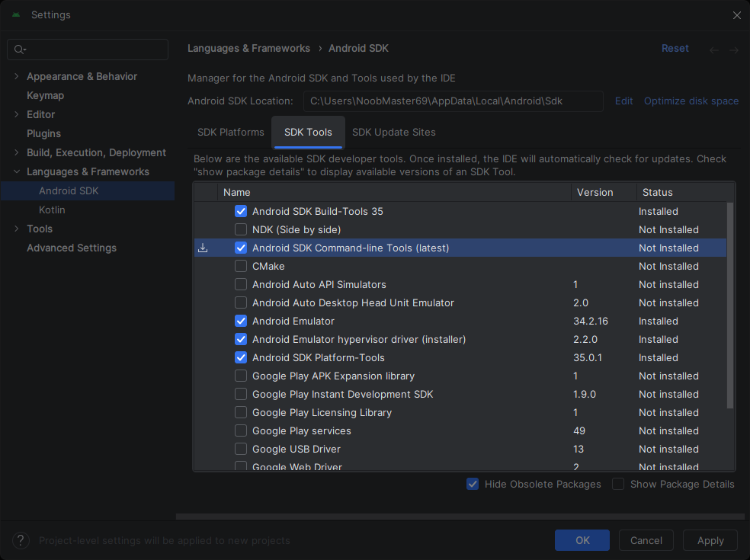Image resolution: width=750 pixels, height=560 pixels.
Task: Open Advanced Settings
Action: point(72,248)
